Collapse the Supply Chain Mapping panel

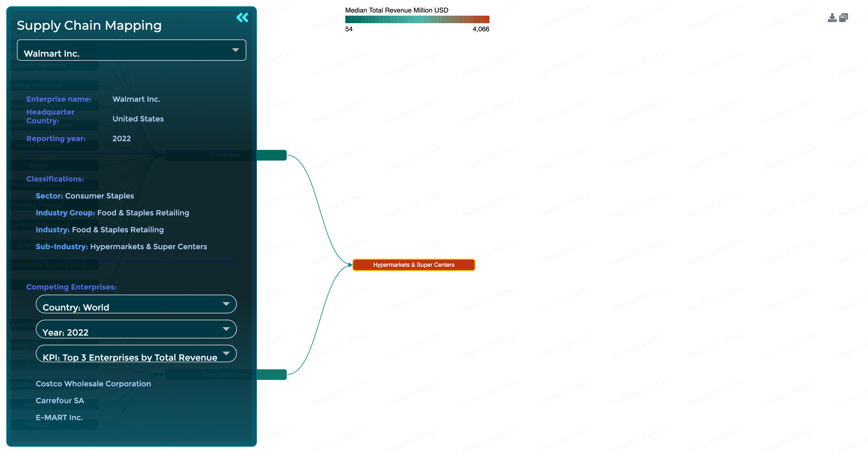pos(242,18)
